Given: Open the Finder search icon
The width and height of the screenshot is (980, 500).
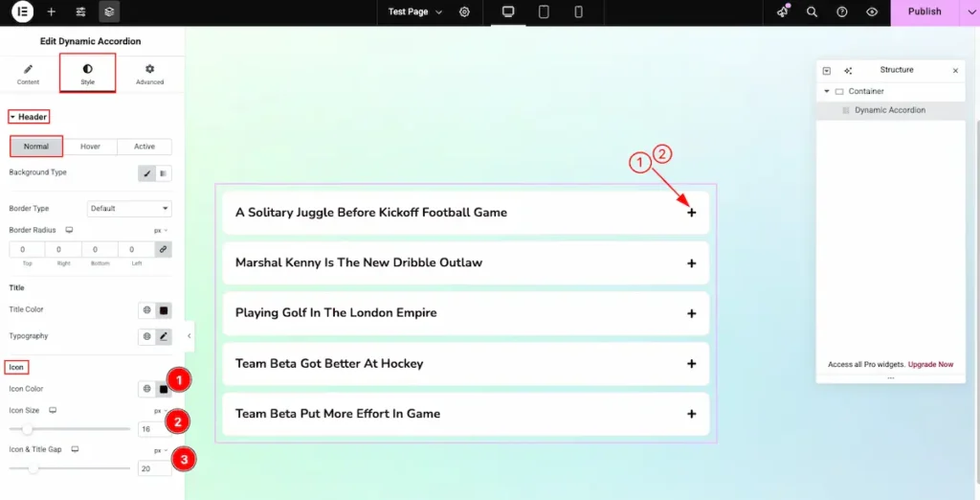Looking at the screenshot, I should click(x=812, y=11).
